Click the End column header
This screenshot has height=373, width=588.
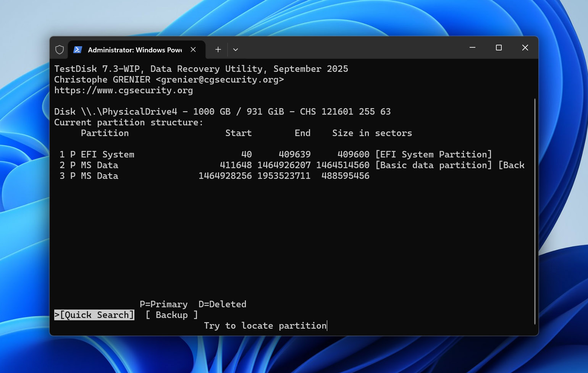click(x=303, y=133)
